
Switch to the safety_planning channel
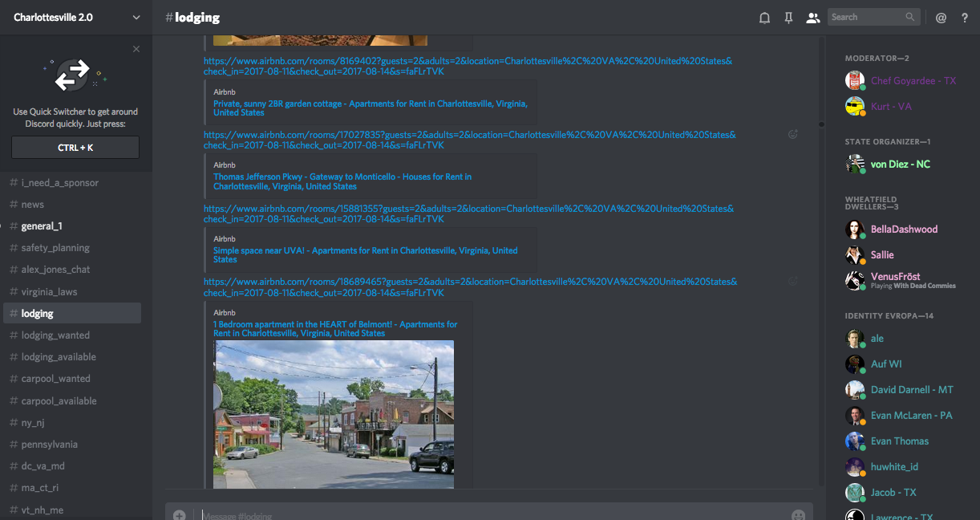55,248
